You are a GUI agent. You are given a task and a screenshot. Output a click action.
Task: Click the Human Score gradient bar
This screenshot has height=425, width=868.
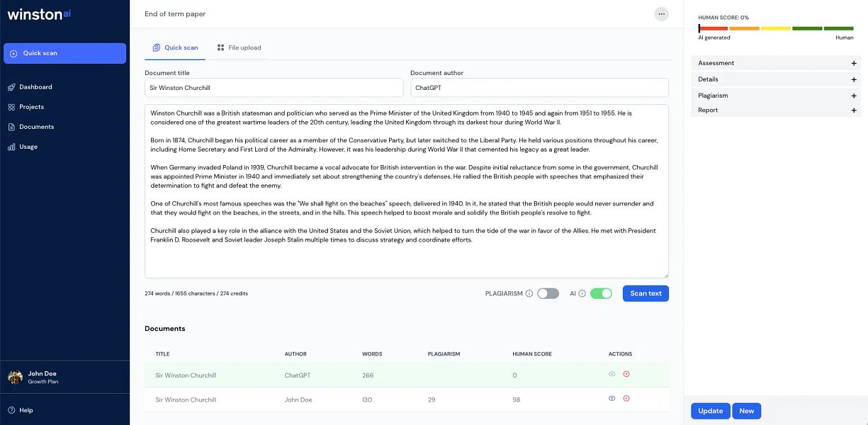(776, 28)
